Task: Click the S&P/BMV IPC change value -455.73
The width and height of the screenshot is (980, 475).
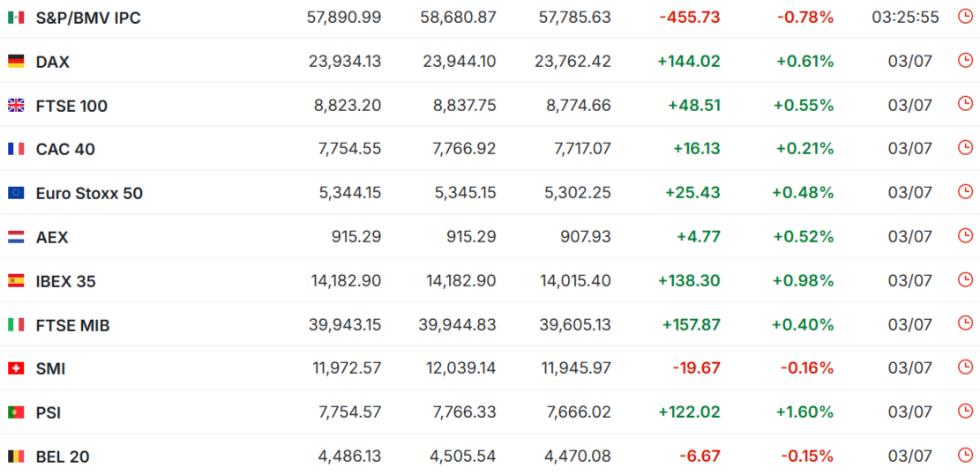Action: pos(690,18)
